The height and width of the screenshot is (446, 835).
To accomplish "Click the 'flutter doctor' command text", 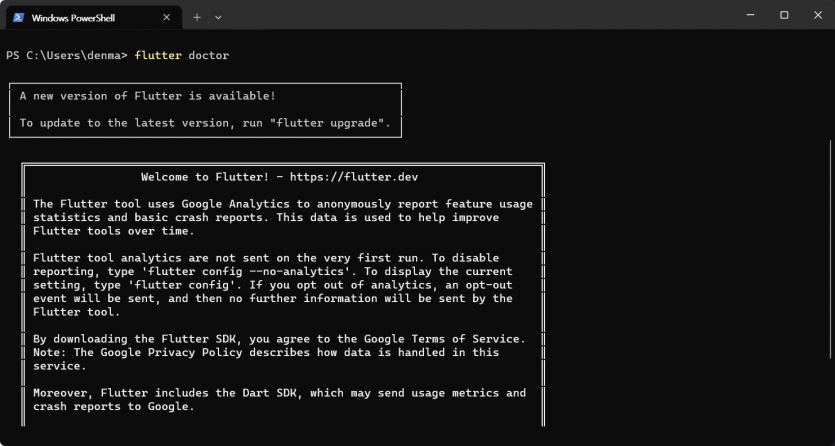I will 182,55.
